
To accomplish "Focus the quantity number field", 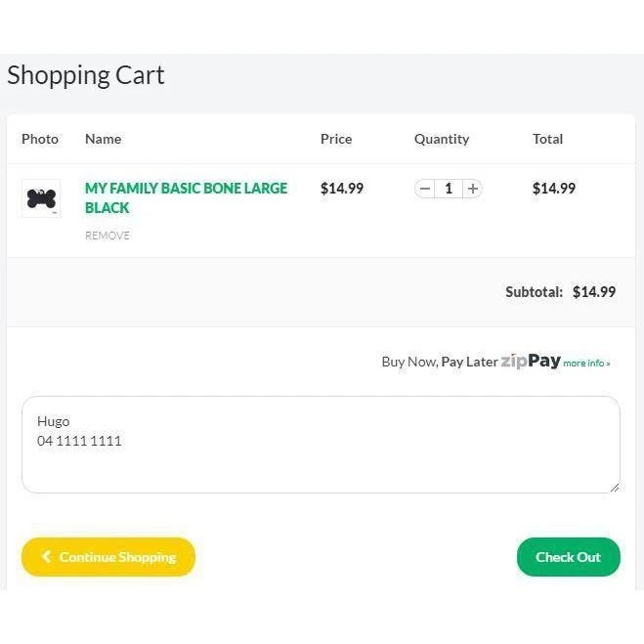I will pos(449,189).
